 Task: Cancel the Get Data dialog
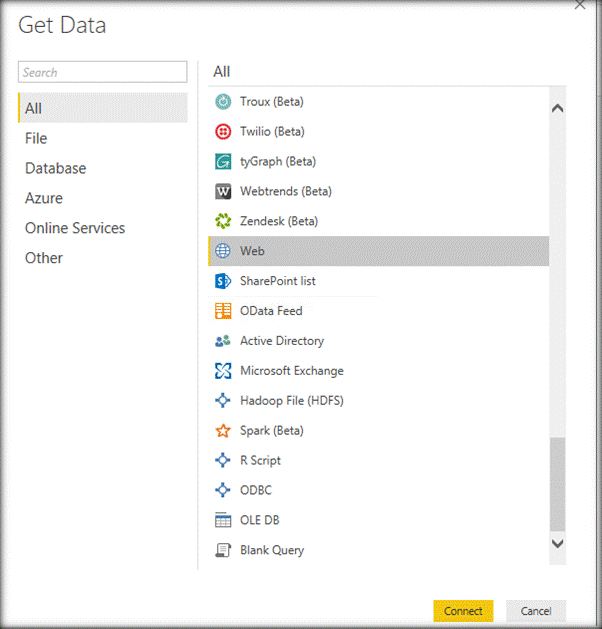536,611
